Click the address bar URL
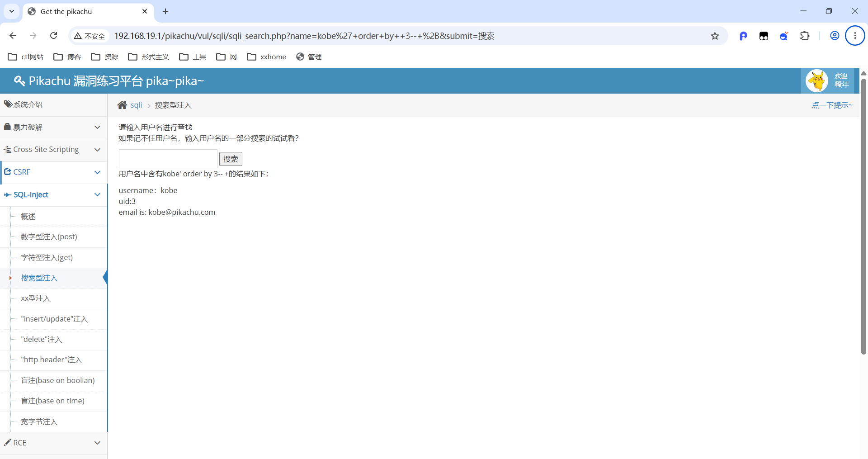Screen dimensions: 868x459 [304, 36]
